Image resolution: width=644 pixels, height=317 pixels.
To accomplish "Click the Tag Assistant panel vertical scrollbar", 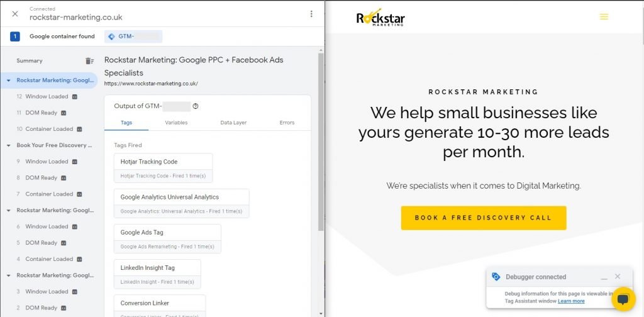I will coord(321,142).
